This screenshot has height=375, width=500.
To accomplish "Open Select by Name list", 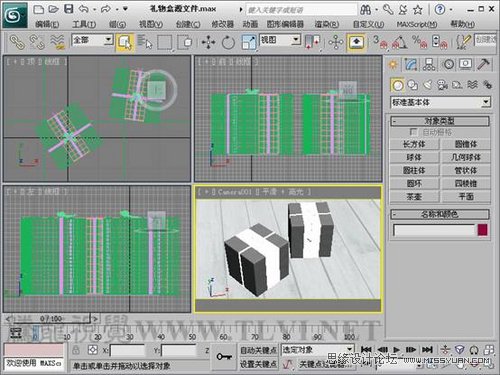I will (x=145, y=42).
